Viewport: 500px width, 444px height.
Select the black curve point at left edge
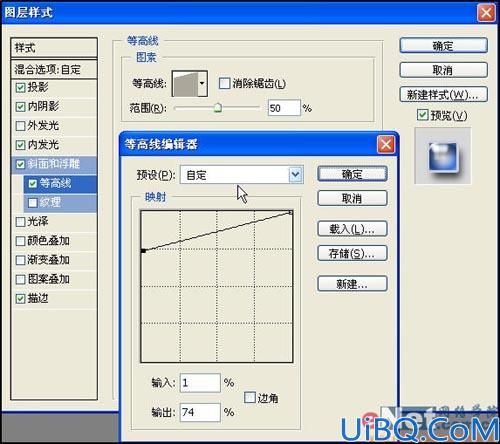[x=144, y=250]
